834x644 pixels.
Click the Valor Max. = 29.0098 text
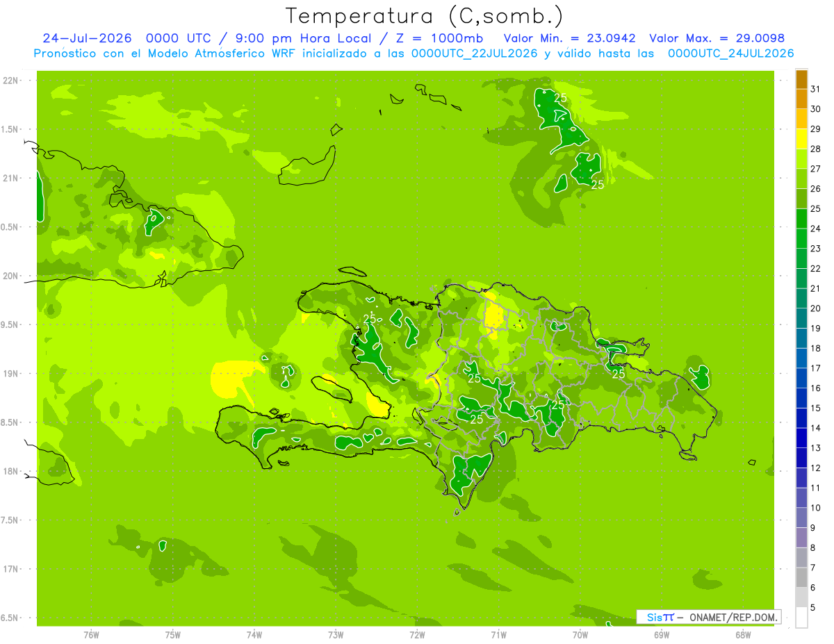point(717,38)
